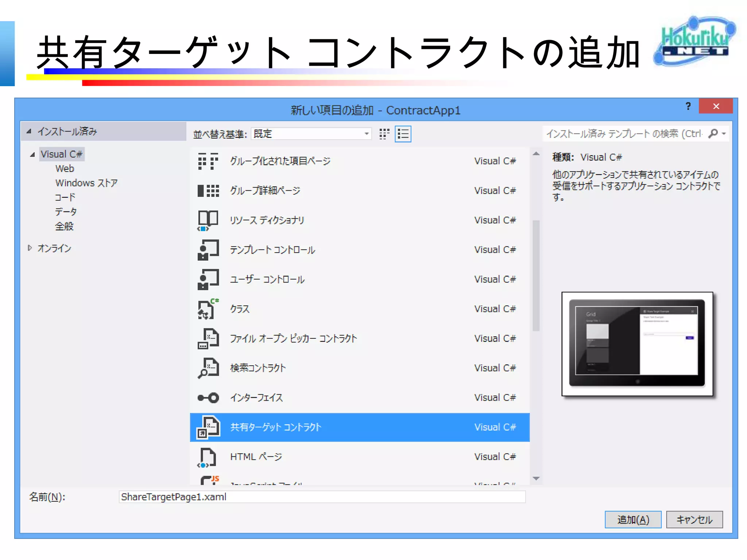Image resolution: width=747 pixels, height=560 pixels.
Task: Select the データ category
Action: pos(66,211)
